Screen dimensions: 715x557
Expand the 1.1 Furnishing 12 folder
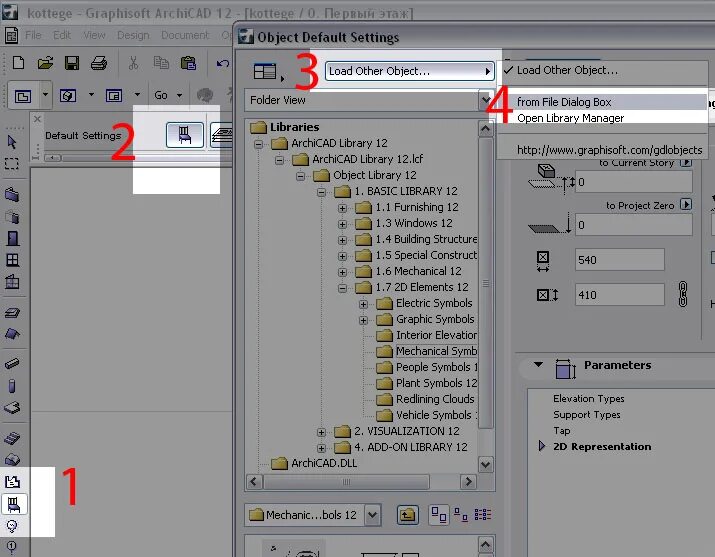pos(342,208)
